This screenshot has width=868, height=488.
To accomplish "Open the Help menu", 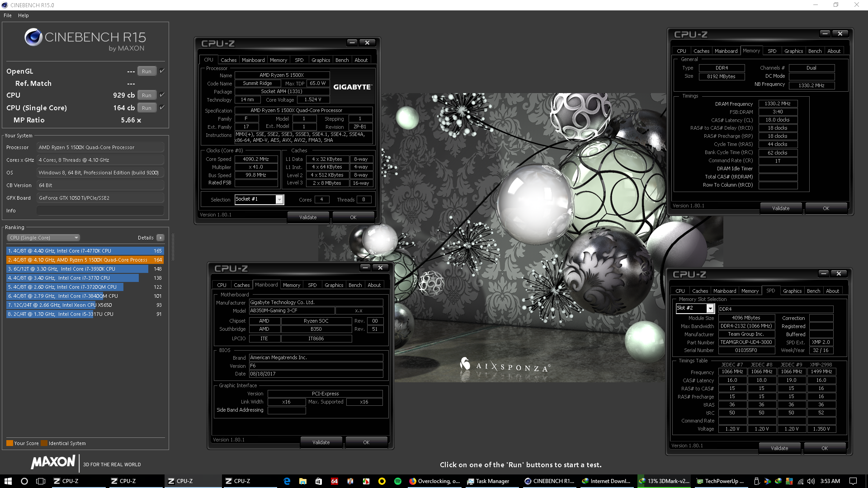I will 24,15.
